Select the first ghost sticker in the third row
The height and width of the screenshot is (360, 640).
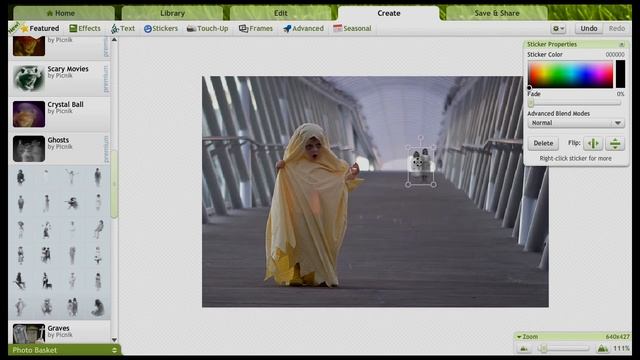point(20,229)
